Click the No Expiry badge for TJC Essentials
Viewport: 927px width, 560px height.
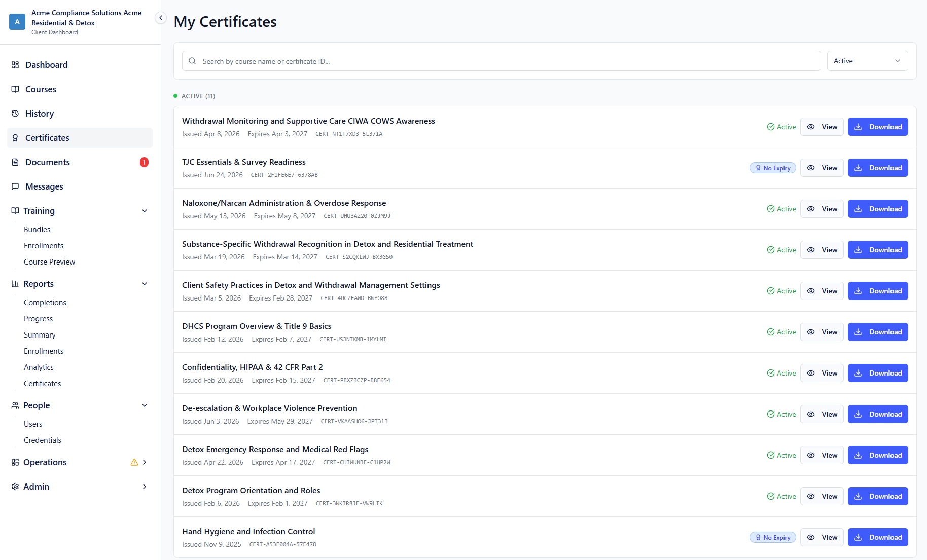click(x=773, y=168)
